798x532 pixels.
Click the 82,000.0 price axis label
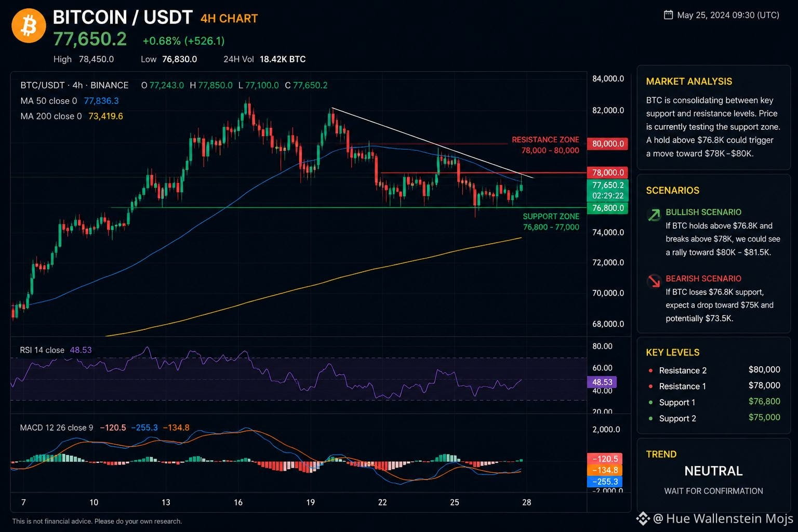(608, 111)
